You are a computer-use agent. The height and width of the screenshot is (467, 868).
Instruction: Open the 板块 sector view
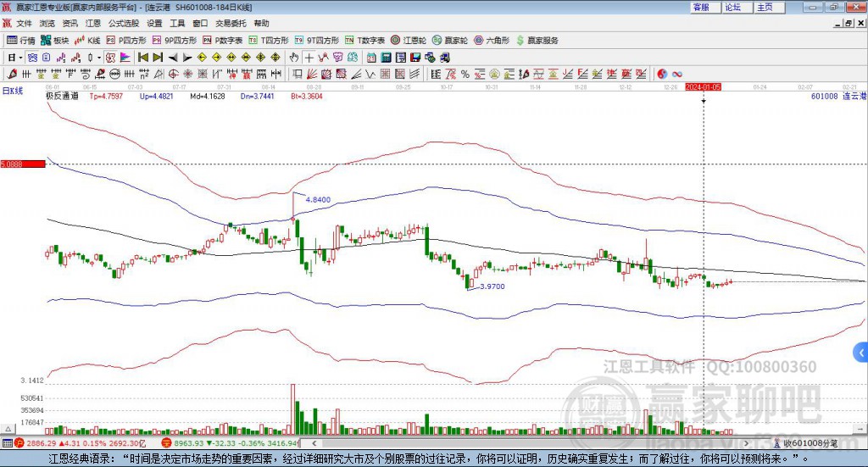pos(54,41)
